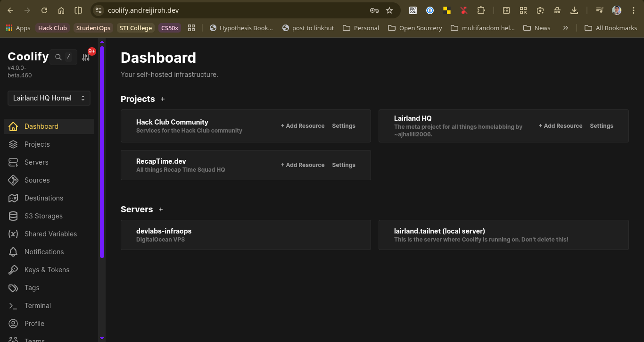Click the Keys & Tokens key icon

point(13,270)
